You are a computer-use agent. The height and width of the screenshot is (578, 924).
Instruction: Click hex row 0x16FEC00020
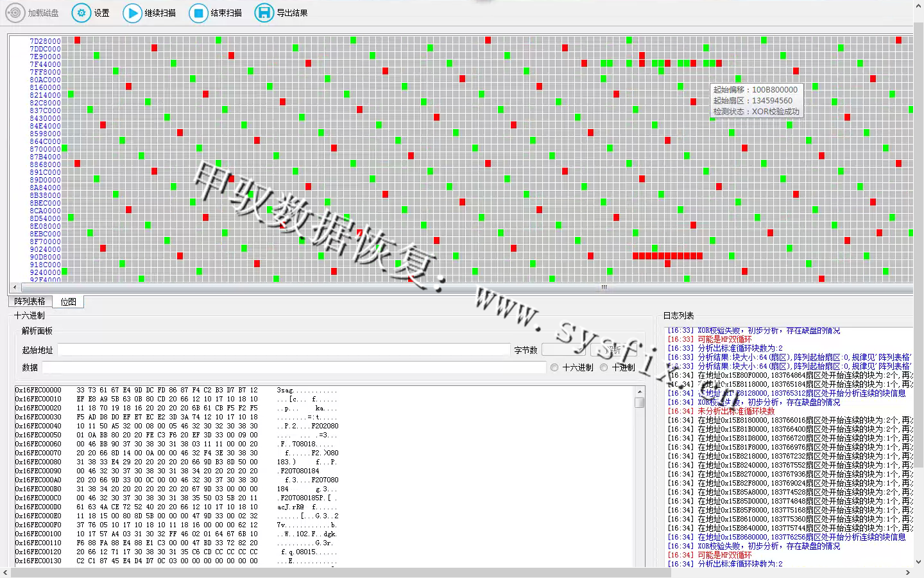(176, 408)
